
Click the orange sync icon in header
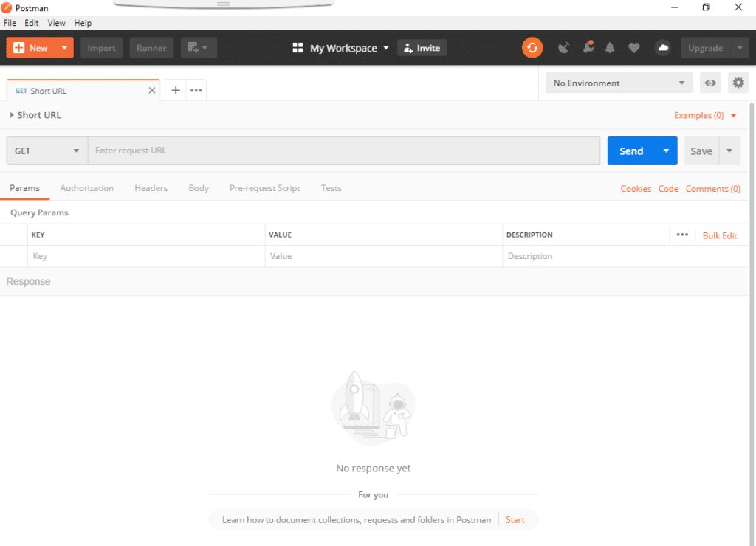click(x=532, y=47)
